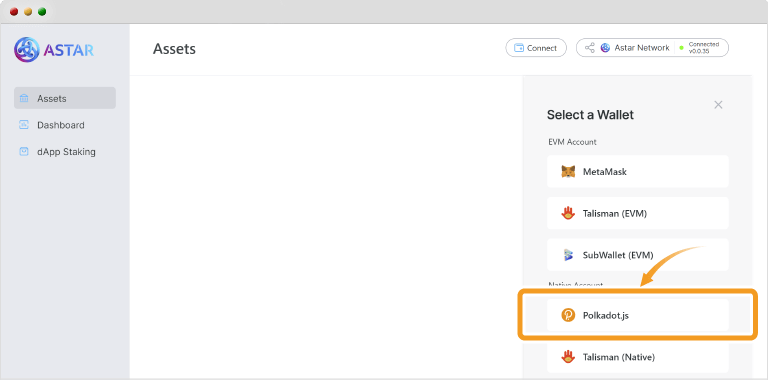
Task: Click the Talisman (EVM) hand icon
Action: tap(568, 214)
